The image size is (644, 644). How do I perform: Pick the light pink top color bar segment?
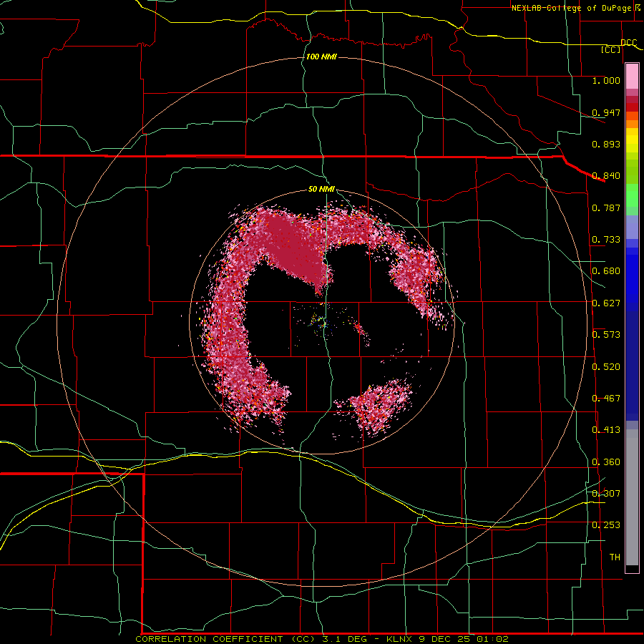[x=632, y=77]
